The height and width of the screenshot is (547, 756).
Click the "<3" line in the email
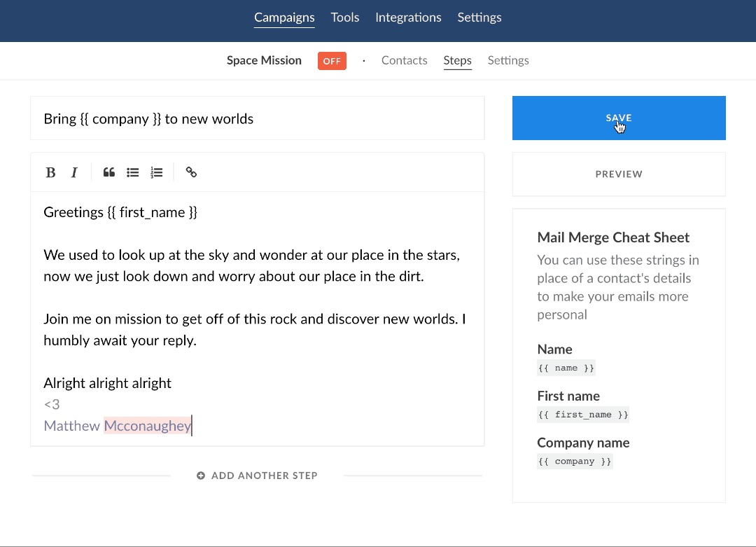52,404
